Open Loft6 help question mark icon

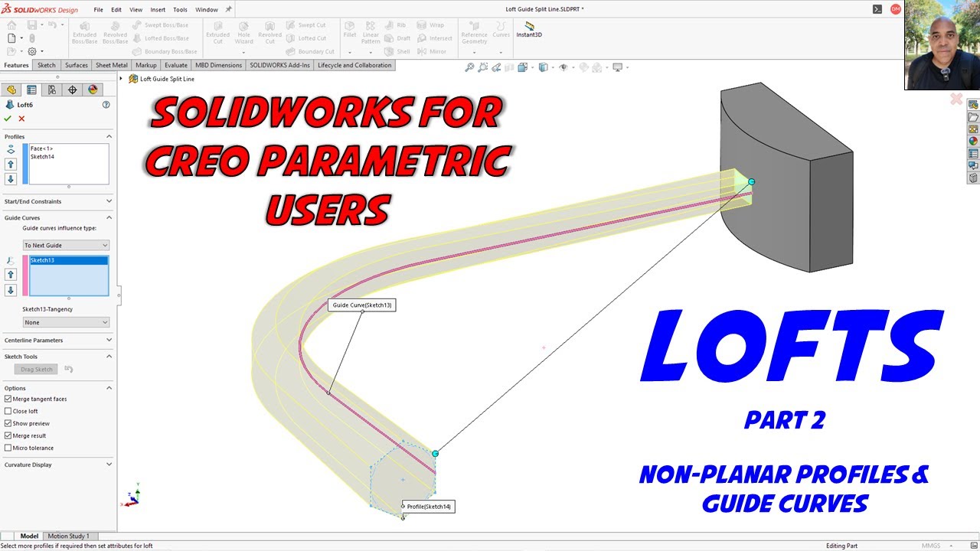[106, 105]
